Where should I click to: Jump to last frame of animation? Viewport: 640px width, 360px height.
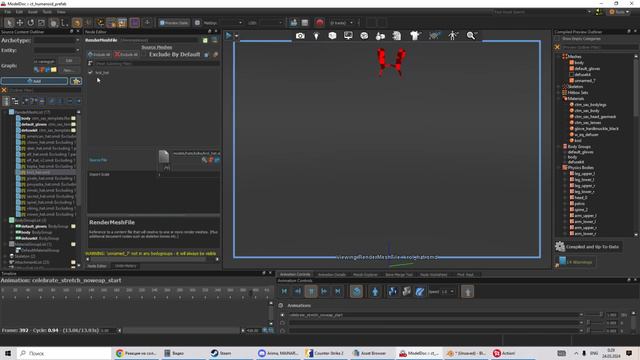pyautogui.click(x=338, y=291)
